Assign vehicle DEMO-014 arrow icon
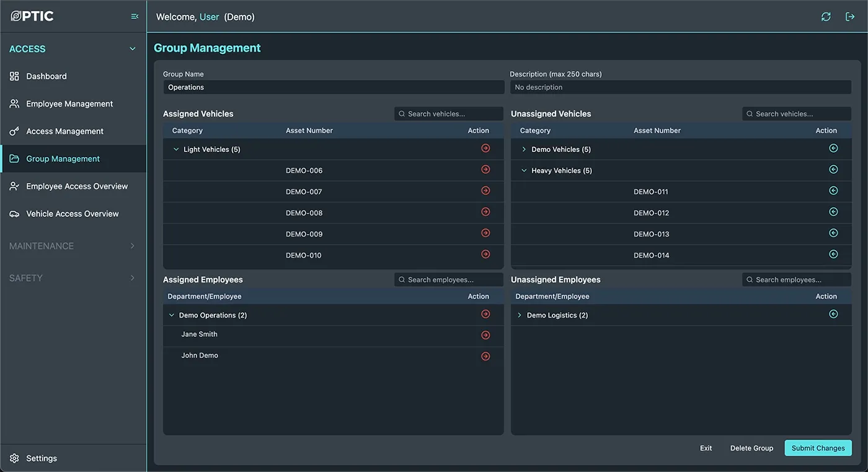 coord(833,254)
